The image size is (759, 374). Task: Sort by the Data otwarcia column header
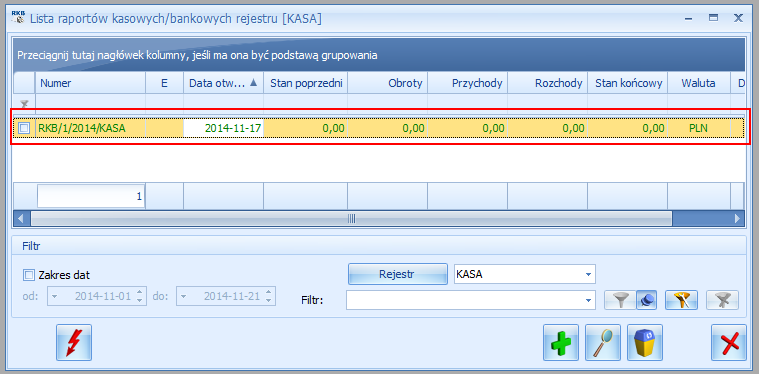[223, 83]
